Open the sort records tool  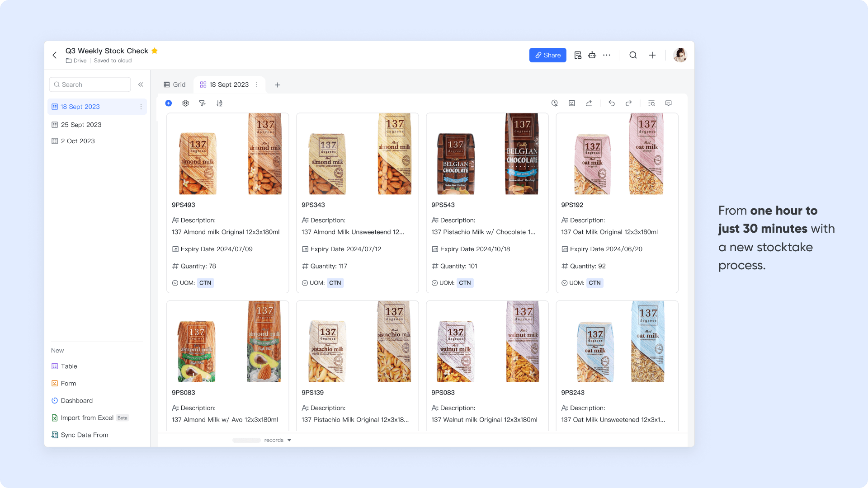coord(219,103)
